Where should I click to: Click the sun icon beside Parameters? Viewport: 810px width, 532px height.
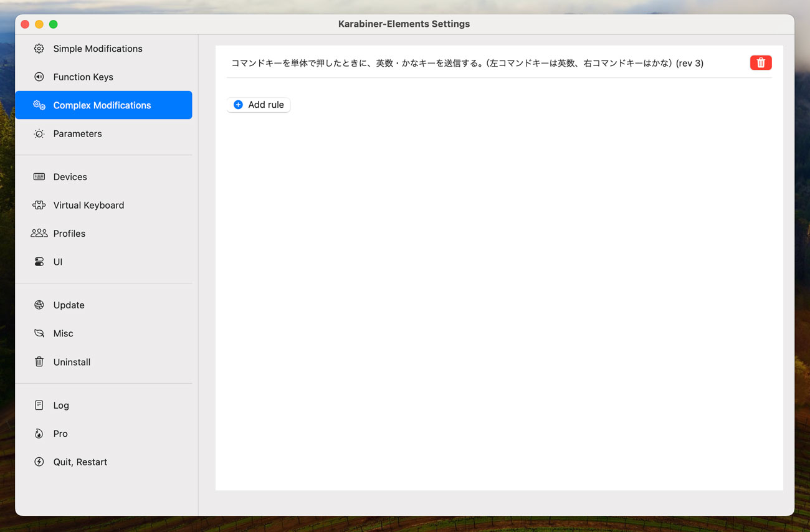point(39,133)
